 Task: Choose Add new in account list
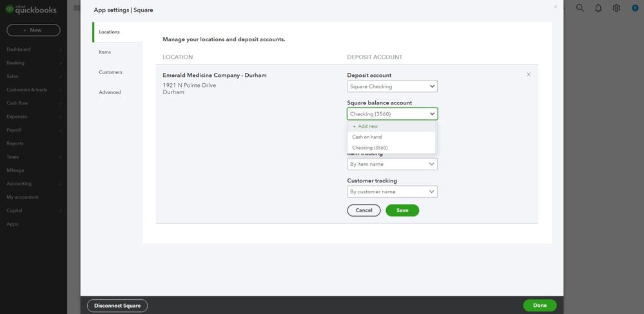pos(366,126)
